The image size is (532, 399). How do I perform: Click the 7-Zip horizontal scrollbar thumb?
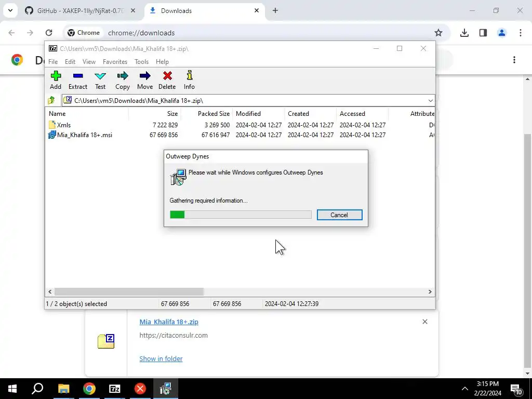129,292
